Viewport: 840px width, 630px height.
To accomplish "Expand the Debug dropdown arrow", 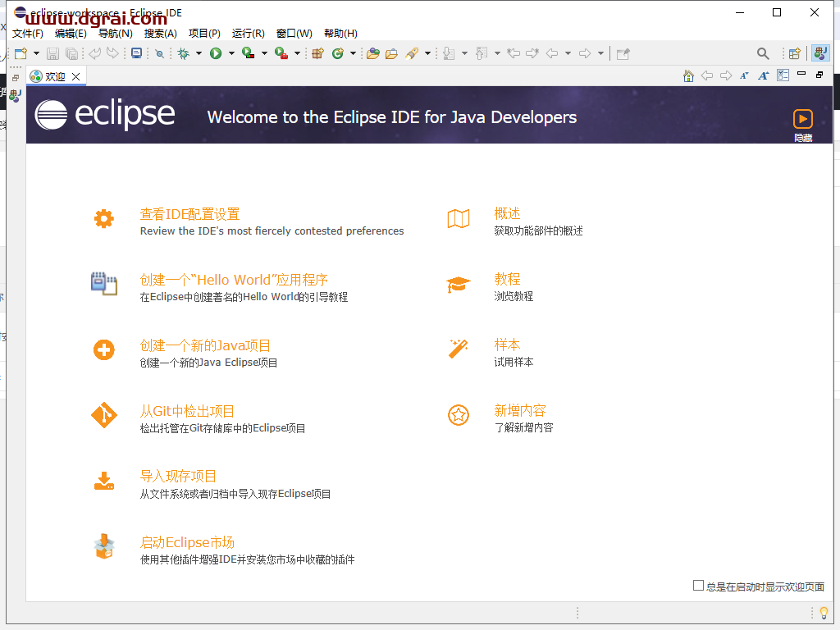I will tap(199, 53).
